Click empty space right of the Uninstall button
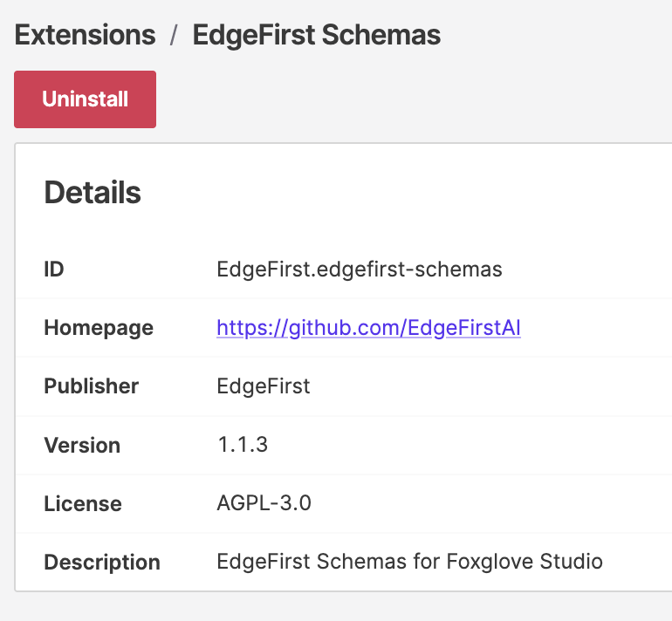The image size is (672, 621). (x=393, y=99)
